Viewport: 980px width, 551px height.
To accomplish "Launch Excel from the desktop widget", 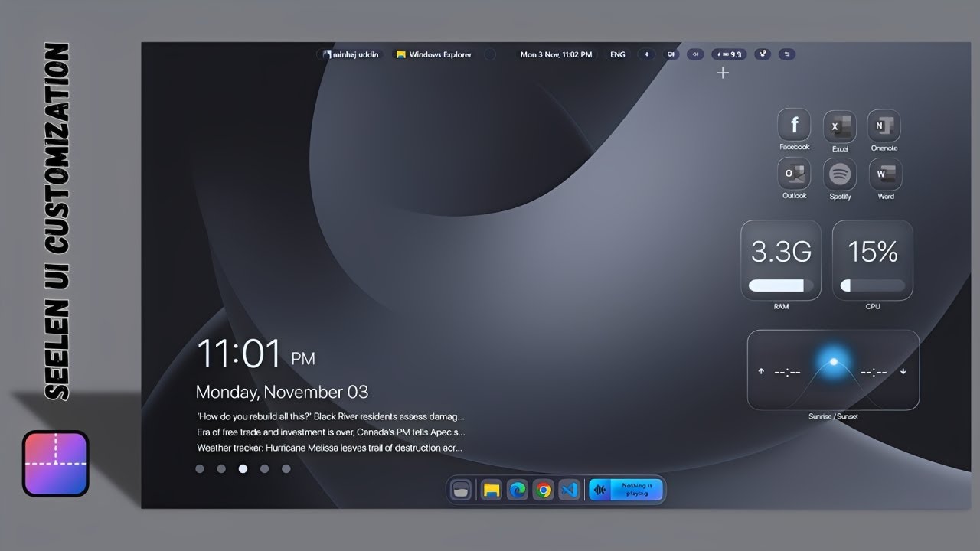I will pyautogui.click(x=839, y=126).
